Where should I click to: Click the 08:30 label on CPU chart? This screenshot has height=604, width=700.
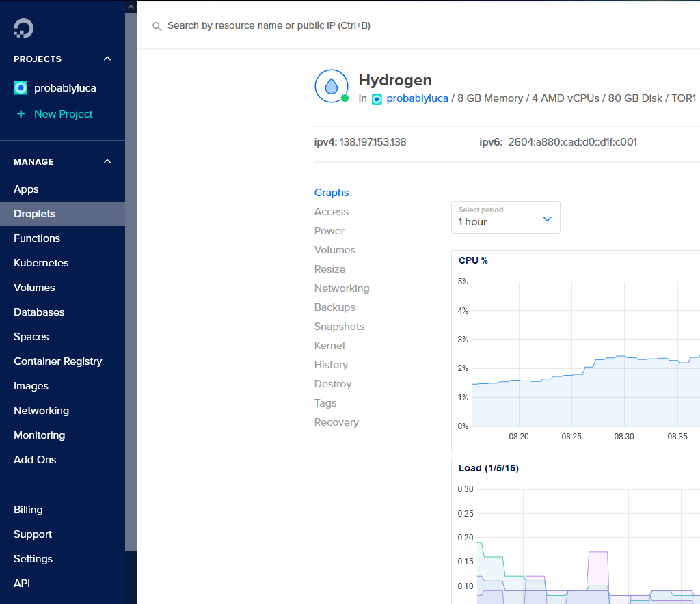(x=623, y=437)
